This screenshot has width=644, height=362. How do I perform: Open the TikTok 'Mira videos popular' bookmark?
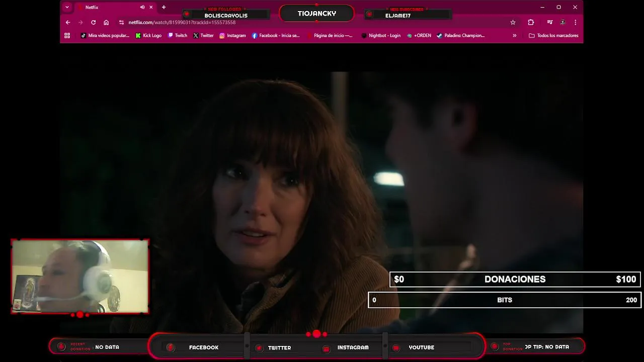click(x=105, y=35)
